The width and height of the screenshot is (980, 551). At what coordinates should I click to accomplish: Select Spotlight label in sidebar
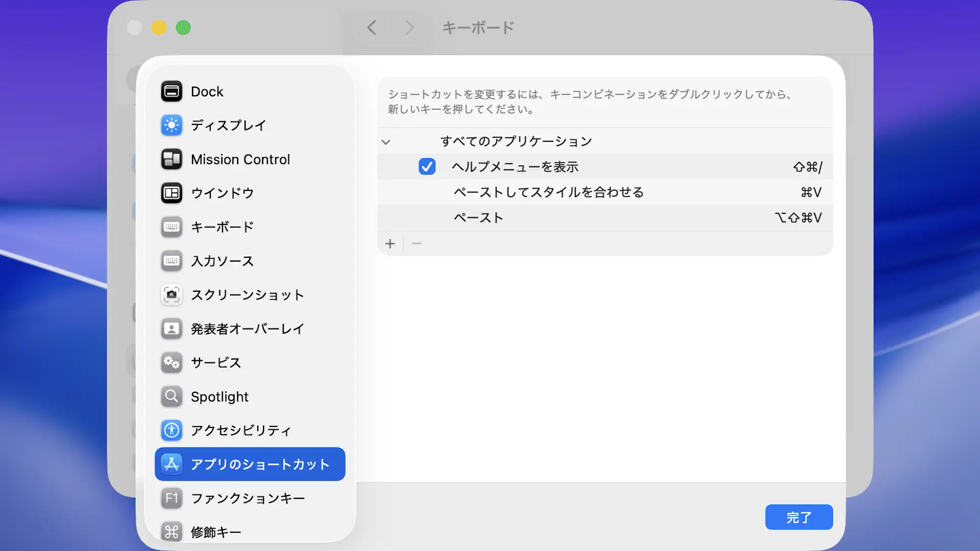(219, 397)
